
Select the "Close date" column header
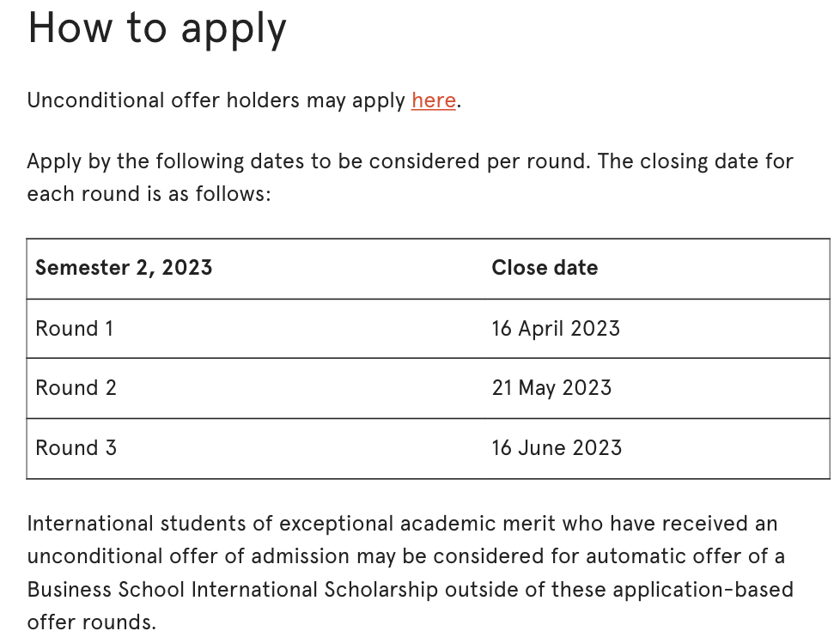(x=545, y=268)
